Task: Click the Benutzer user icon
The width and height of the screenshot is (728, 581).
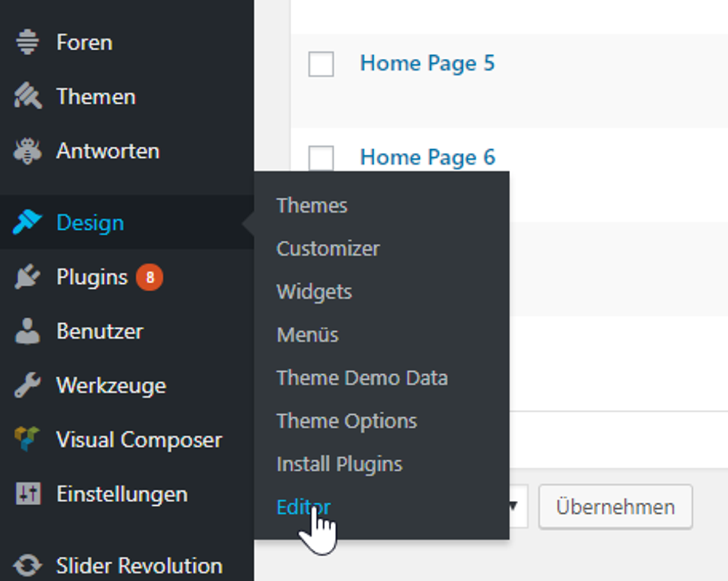Action: pos(27,332)
